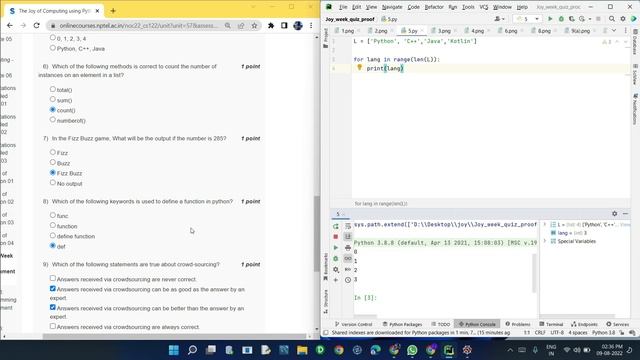This screenshot has width=640, height=360.
Task: Show variables glasses icon in console
Action: (x=348, y=258)
